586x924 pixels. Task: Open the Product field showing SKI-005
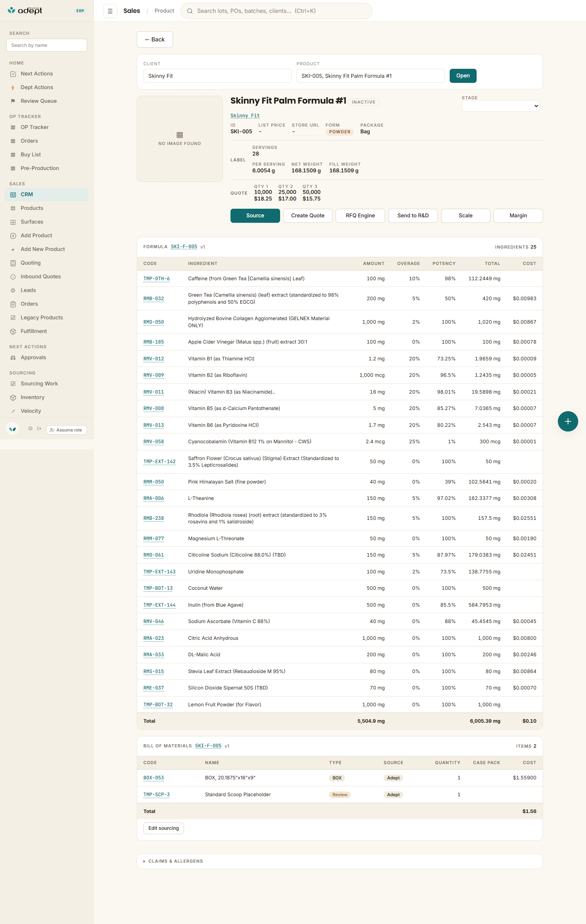tap(370, 76)
